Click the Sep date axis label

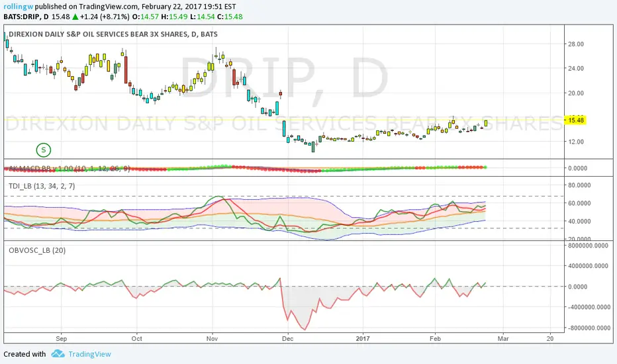coord(62,338)
